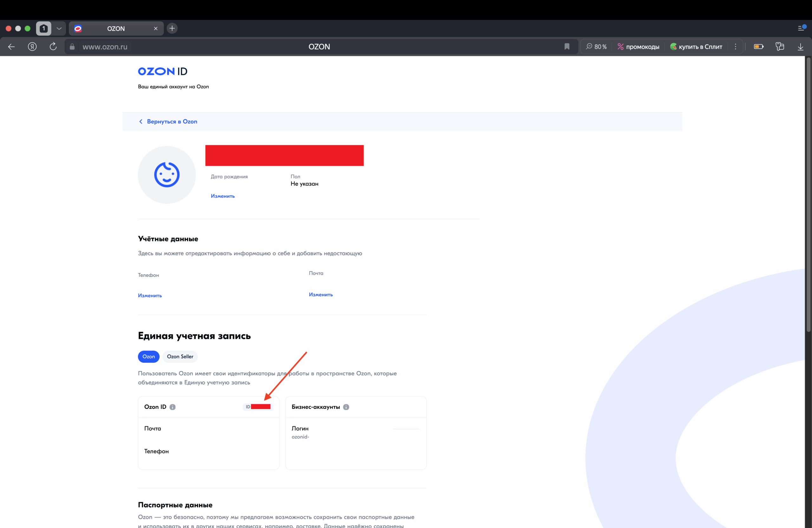Click Изменить under Почта
The image size is (812, 528).
coord(321,294)
